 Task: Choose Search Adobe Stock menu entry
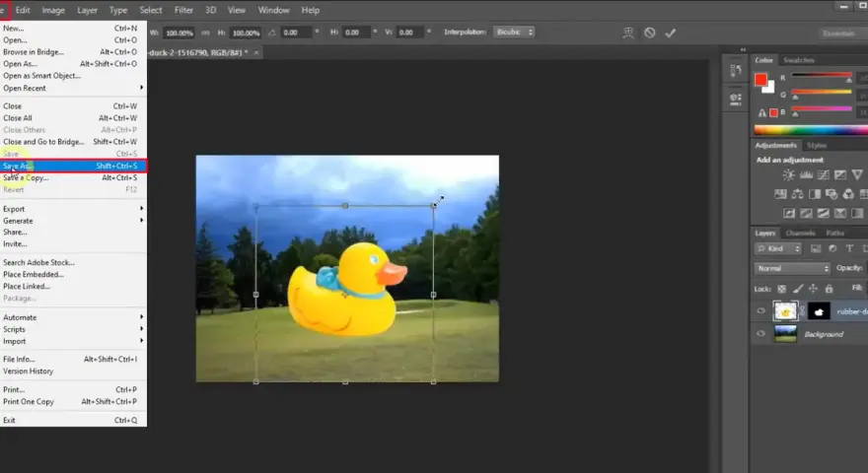(73, 263)
